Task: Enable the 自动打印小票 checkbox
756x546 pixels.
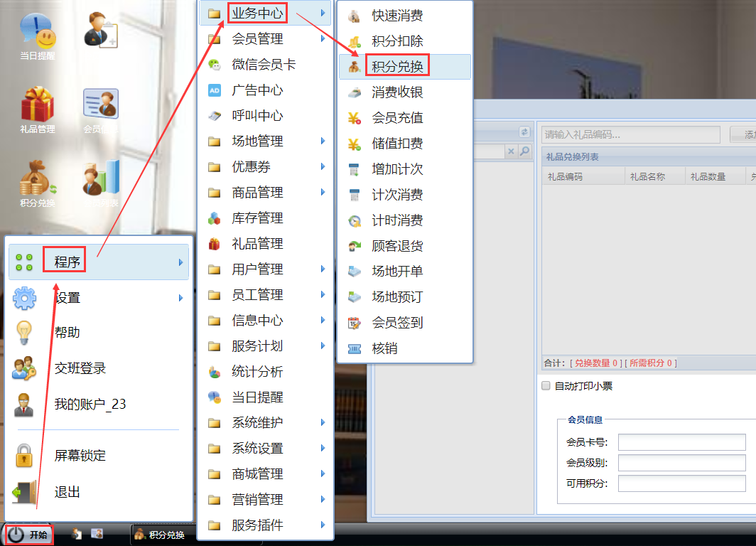Action: point(546,386)
